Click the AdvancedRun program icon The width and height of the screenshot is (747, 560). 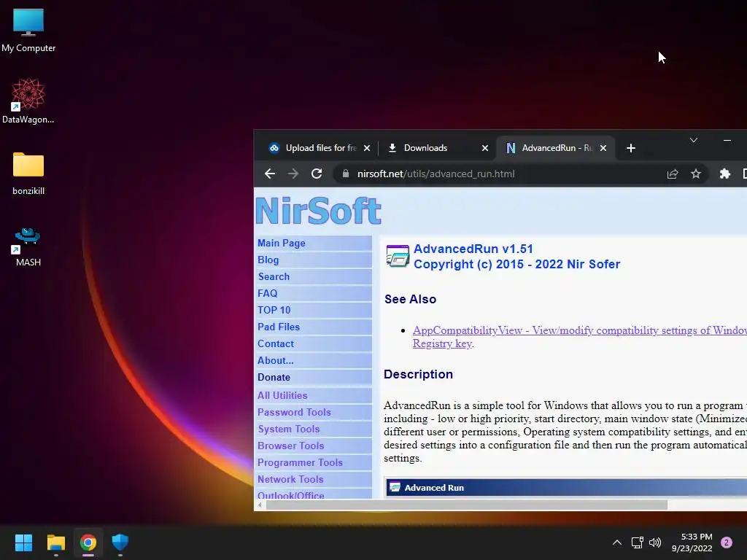pos(398,256)
